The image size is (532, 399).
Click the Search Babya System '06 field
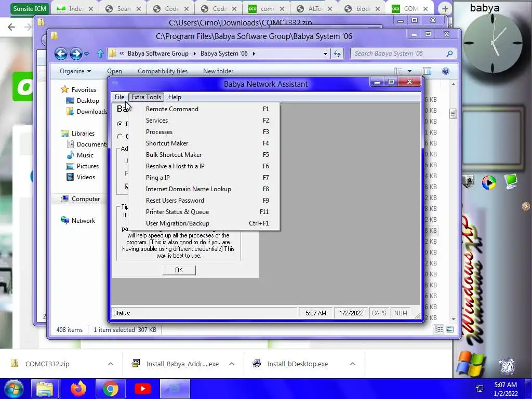point(398,54)
